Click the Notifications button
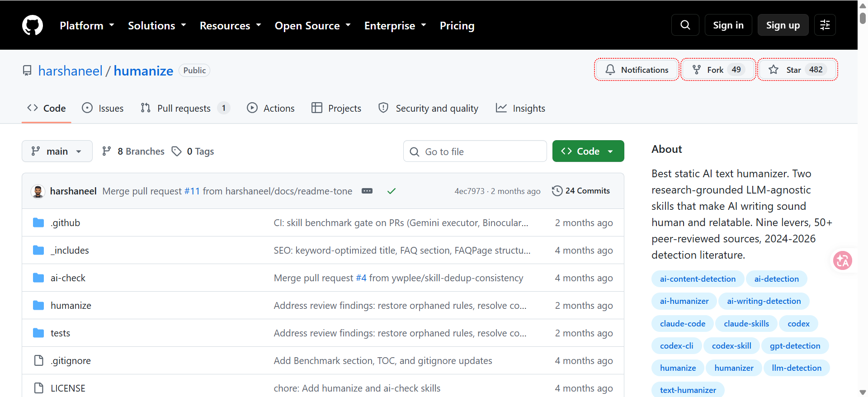This screenshot has width=868, height=397. (x=637, y=70)
